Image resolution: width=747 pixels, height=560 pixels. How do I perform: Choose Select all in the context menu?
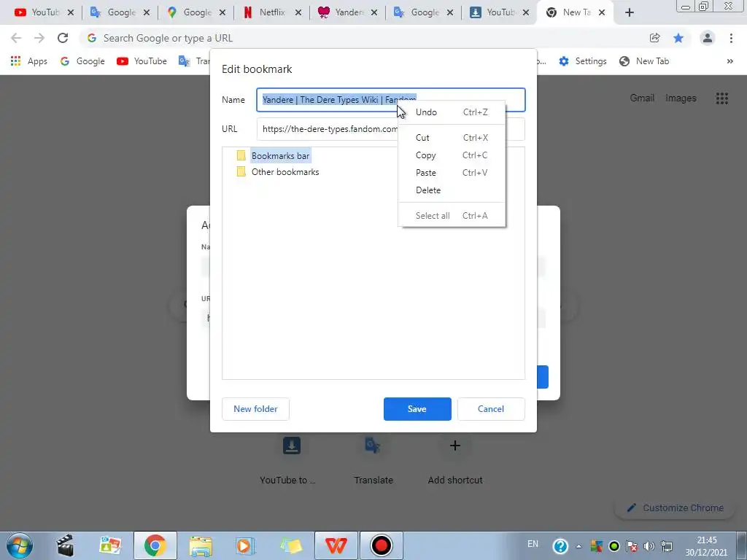pyautogui.click(x=452, y=216)
